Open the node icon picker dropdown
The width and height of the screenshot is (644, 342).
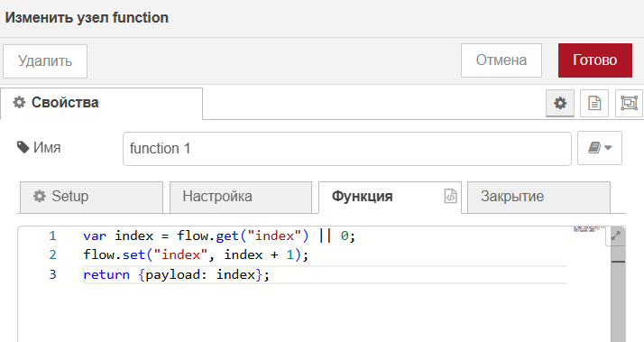(x=600, y=148)
